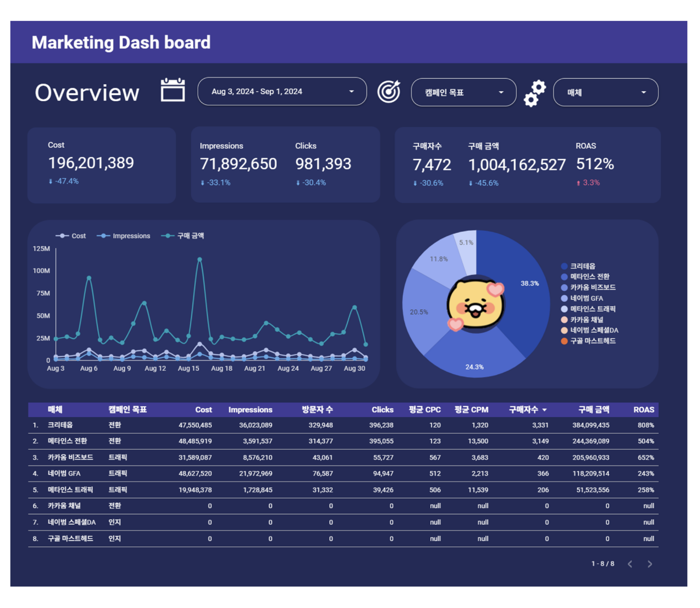Sort table by ROAS column header

point(644,410)
